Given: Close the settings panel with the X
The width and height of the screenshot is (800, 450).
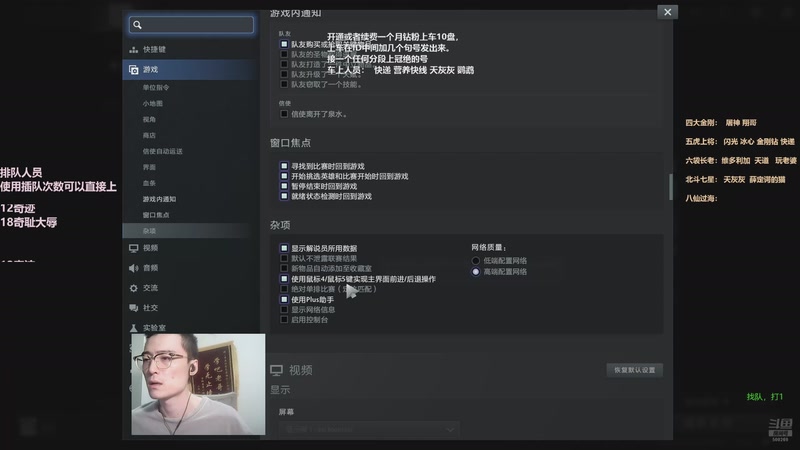Looking at the screenshot, I should [x=667, y=12].
